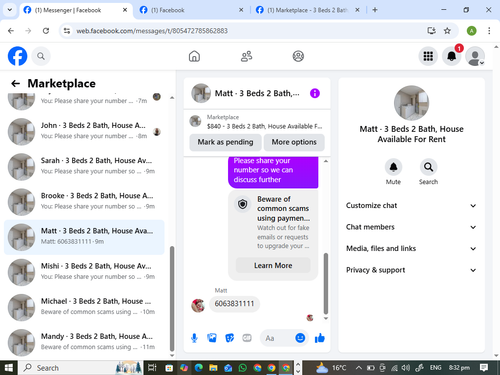Open the notifications bell in Facebook header

coord(452,56)
